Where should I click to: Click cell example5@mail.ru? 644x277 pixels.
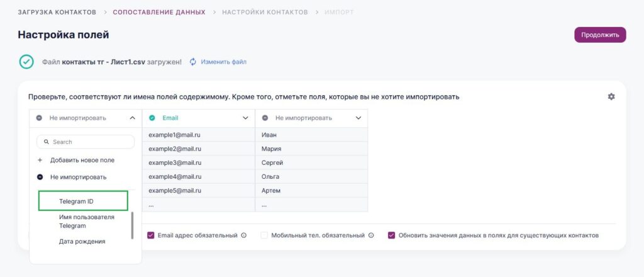coord(198,190)
